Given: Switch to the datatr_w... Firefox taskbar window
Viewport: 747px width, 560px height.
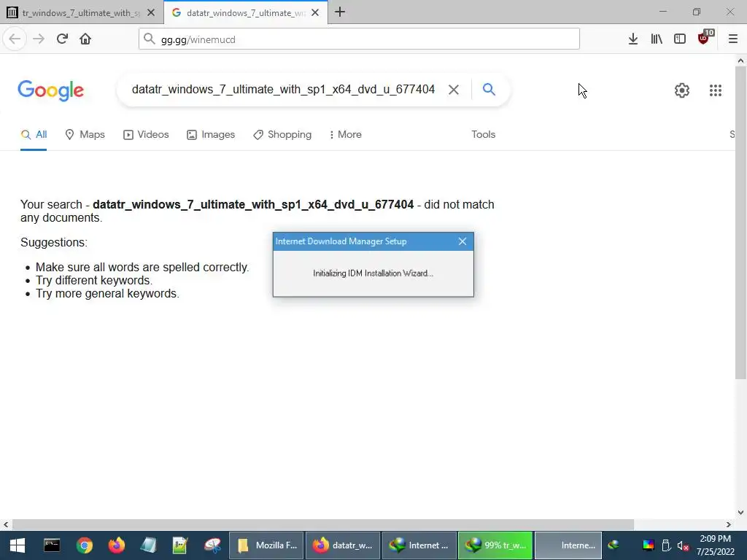Looking at the screenshot, I should pyautogui.click(x=343, y=545).
